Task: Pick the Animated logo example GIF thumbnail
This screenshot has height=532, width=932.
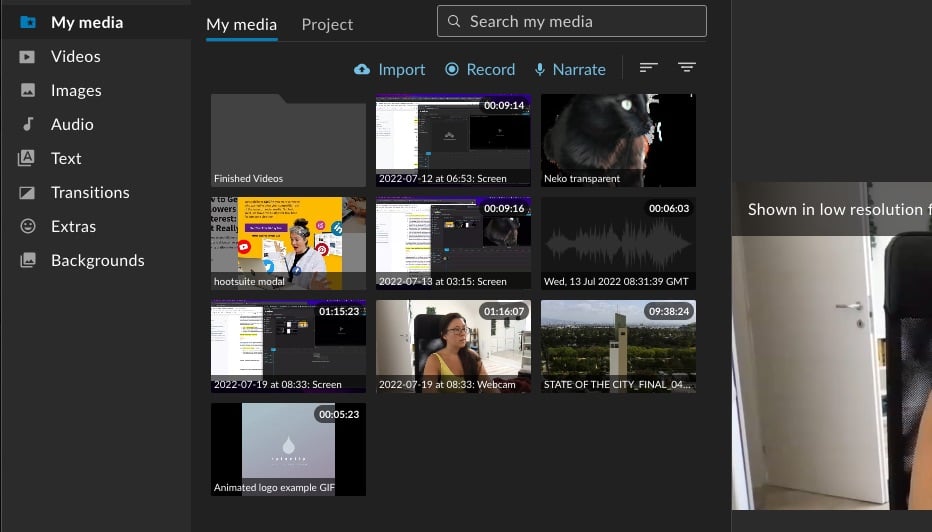Action: click(288, 449)
